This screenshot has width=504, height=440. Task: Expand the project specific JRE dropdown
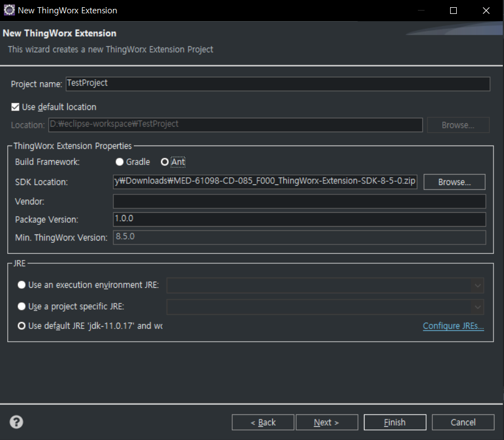point(476,307)
